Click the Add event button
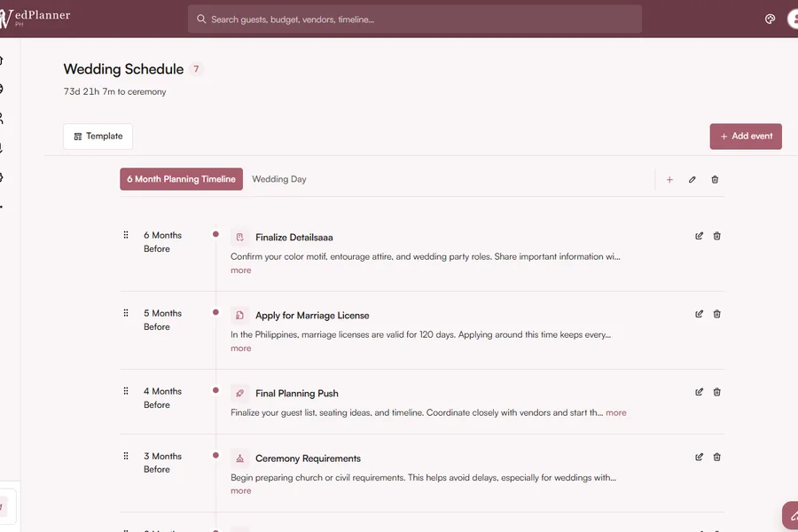 click(x=746, y=137)
